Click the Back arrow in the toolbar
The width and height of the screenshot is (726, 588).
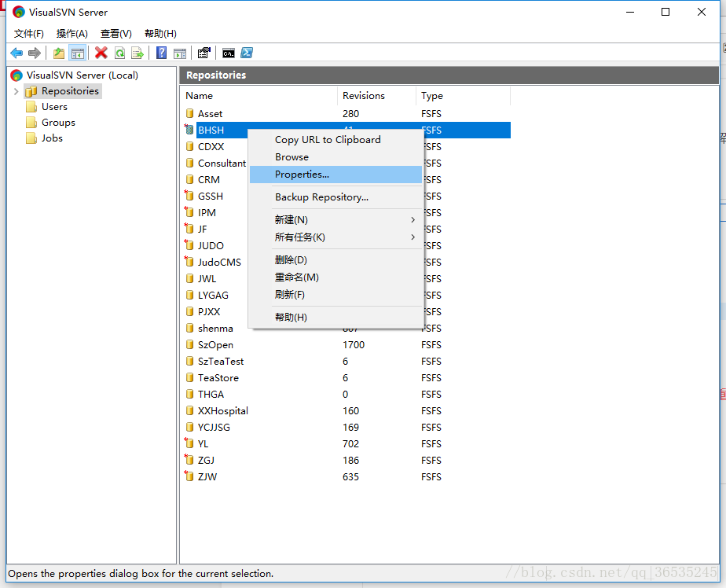coord(16,53)
